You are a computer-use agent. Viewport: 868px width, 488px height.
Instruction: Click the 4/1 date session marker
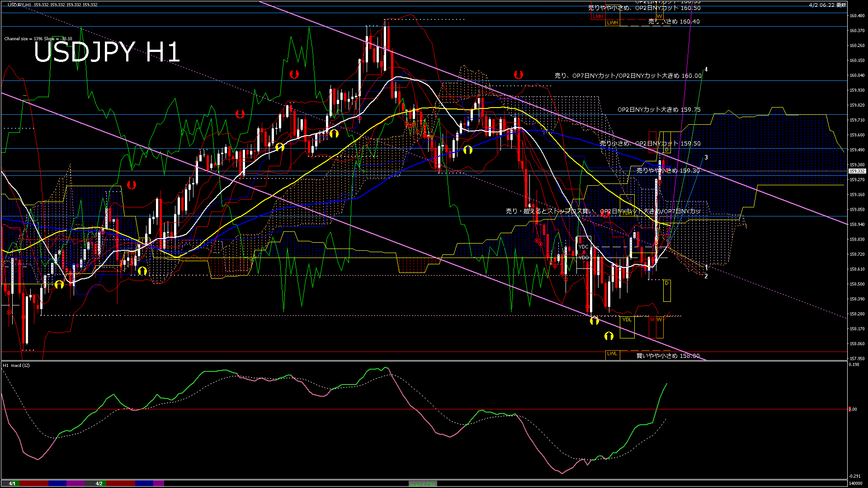tap(12, 483)
